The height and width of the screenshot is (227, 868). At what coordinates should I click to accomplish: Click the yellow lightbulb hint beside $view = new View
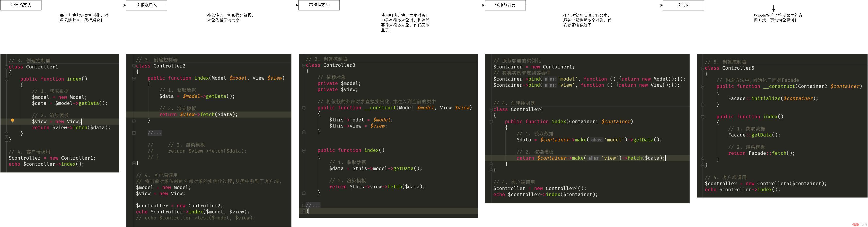[12, 121]
